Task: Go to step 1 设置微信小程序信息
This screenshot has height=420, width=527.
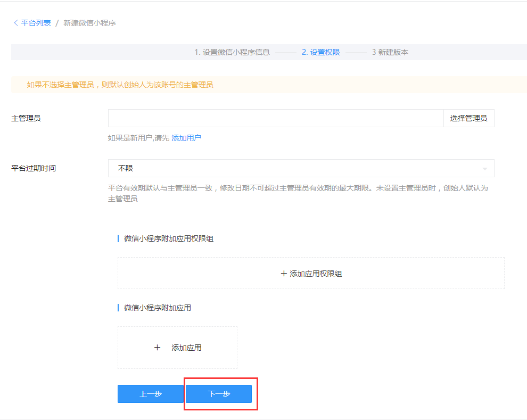Action: click(232, 52)
